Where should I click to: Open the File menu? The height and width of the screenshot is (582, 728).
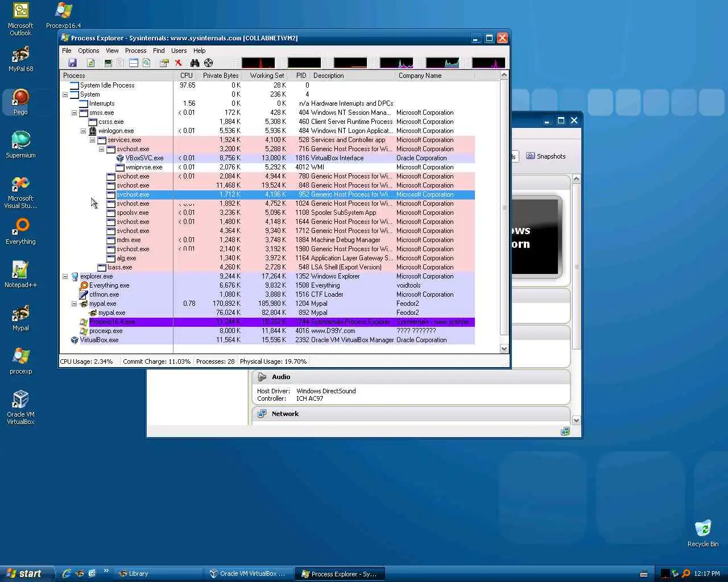point(67,51)
